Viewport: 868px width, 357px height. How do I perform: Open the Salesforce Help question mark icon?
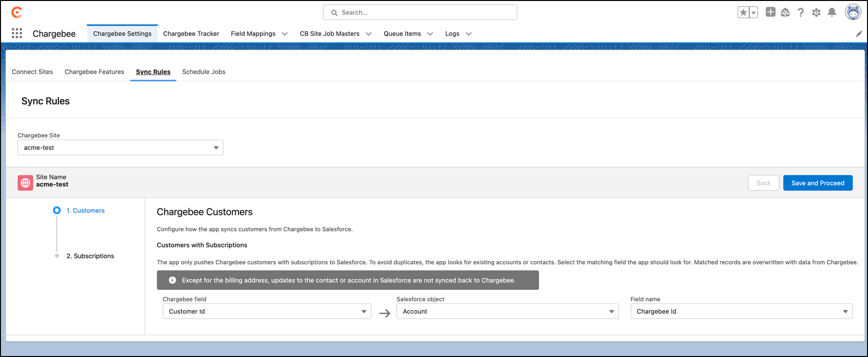coord(800,13)
